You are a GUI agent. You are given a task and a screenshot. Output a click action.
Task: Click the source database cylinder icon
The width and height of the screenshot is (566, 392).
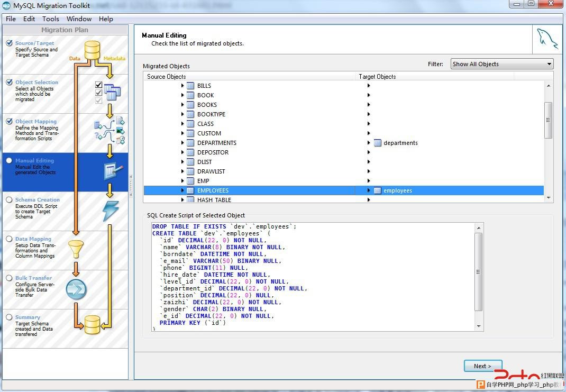tap(92, 50)
